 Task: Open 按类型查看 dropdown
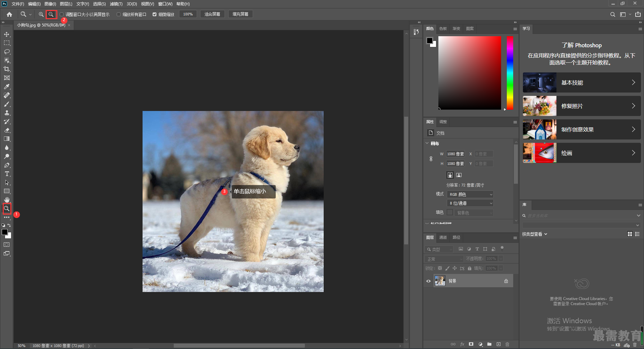[x=535, y=234]
